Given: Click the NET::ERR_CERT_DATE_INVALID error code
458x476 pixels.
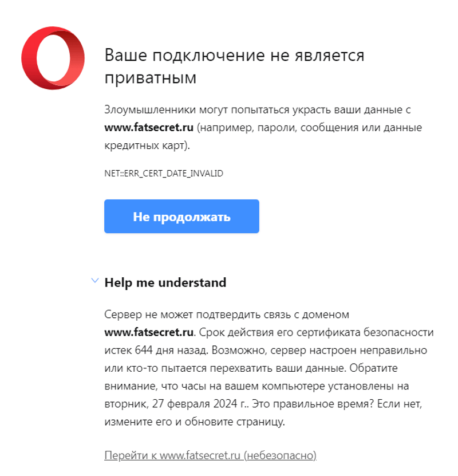Looking at the screenshot, I should (163, 173).
